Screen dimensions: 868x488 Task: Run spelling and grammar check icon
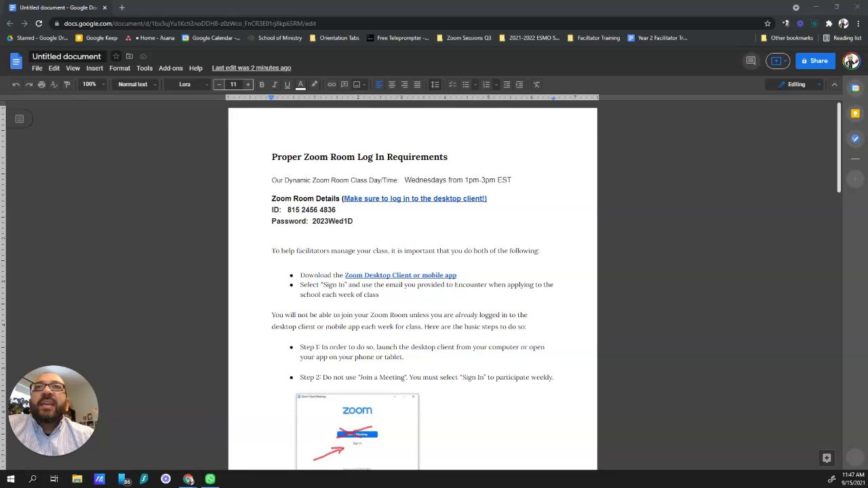(54, 85)
